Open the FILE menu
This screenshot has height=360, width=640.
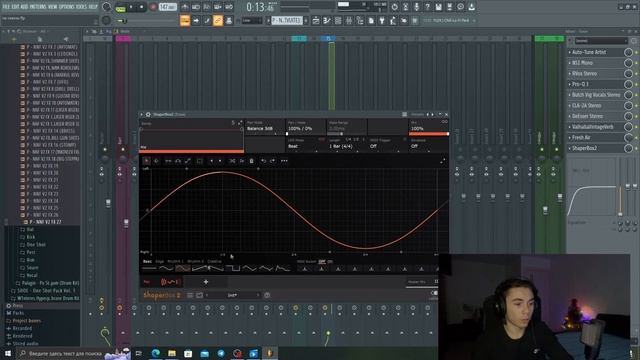7,7
